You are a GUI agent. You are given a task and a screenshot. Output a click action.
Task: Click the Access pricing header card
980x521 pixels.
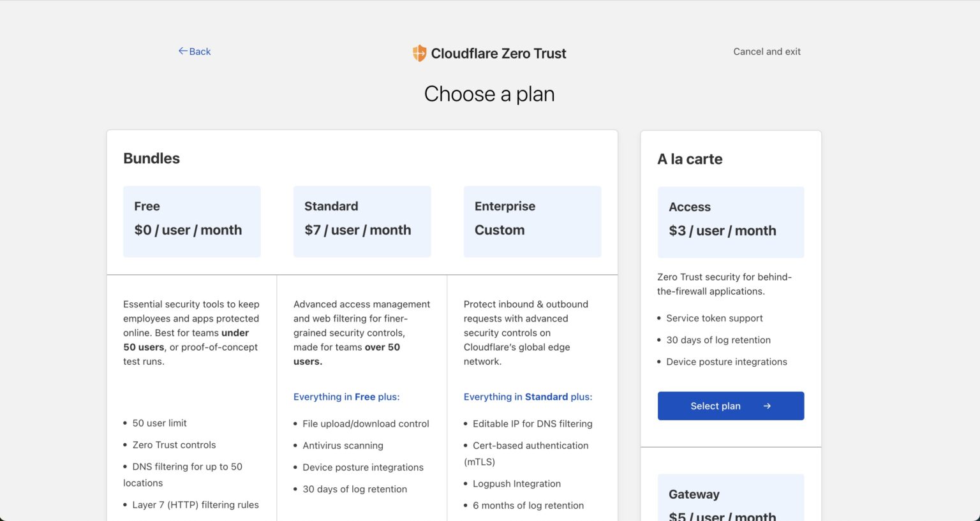[731, 221]
